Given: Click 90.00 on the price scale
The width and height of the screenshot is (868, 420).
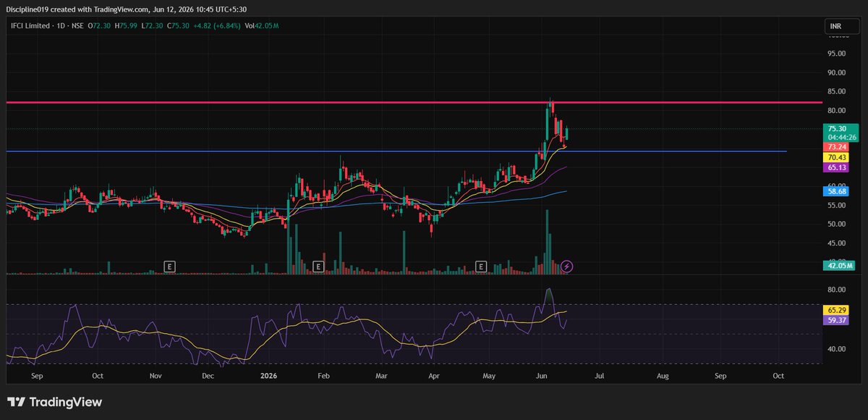Looking at the screenshot, I should click(x=837, y=72).
